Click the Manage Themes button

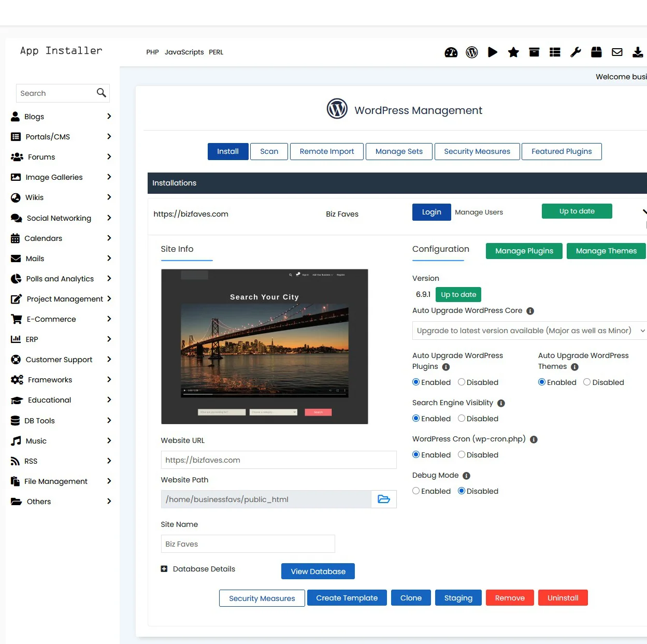(x=606, y=251)
